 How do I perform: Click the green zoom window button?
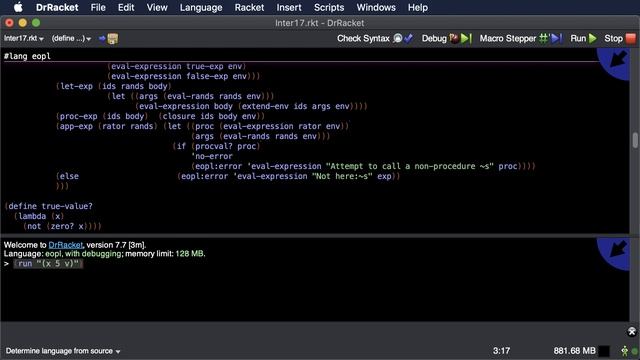36,23
